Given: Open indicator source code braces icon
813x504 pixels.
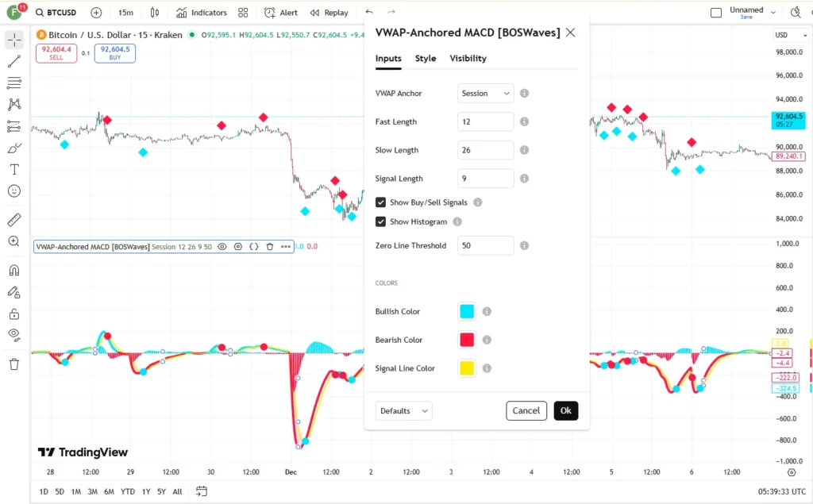Looking at the screenshot, I should click(x=254, y=247).
